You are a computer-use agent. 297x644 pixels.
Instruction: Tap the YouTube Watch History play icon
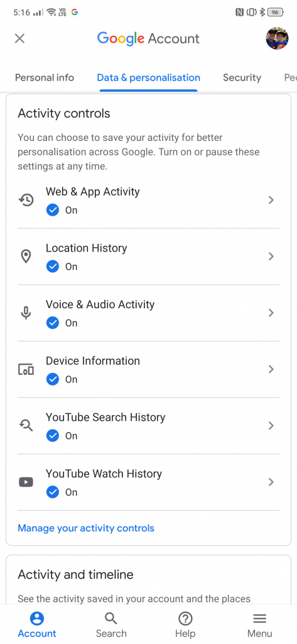coord(26,482)
